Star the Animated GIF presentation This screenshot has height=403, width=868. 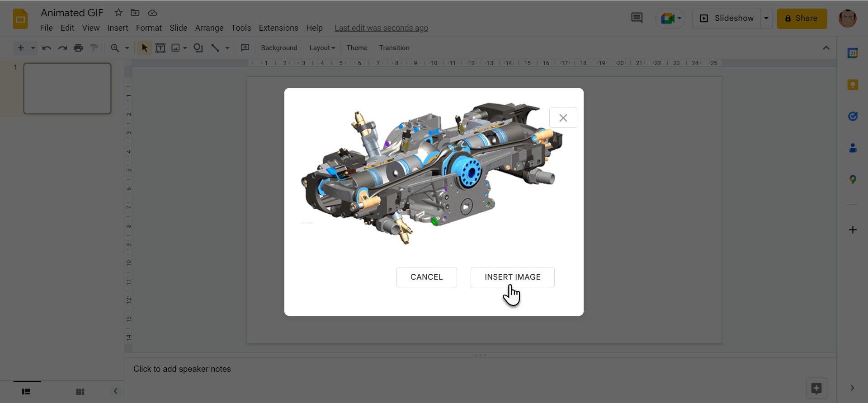coord(118,13)
